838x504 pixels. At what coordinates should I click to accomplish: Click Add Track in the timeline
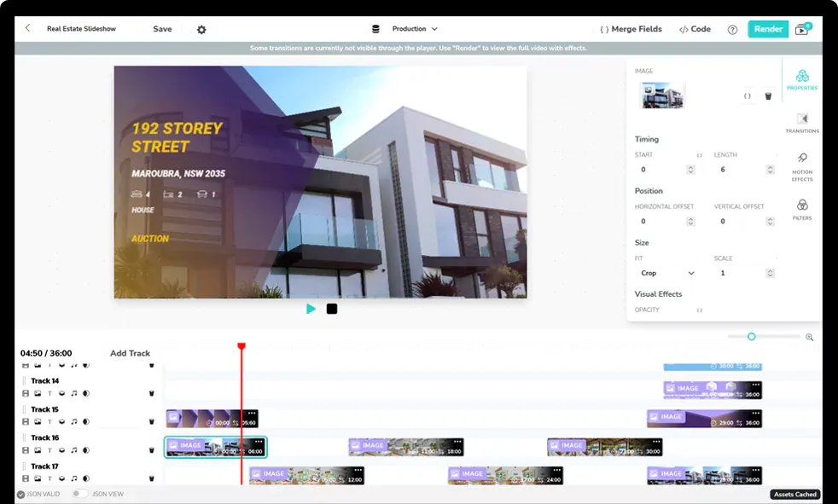tap(130, 353)
